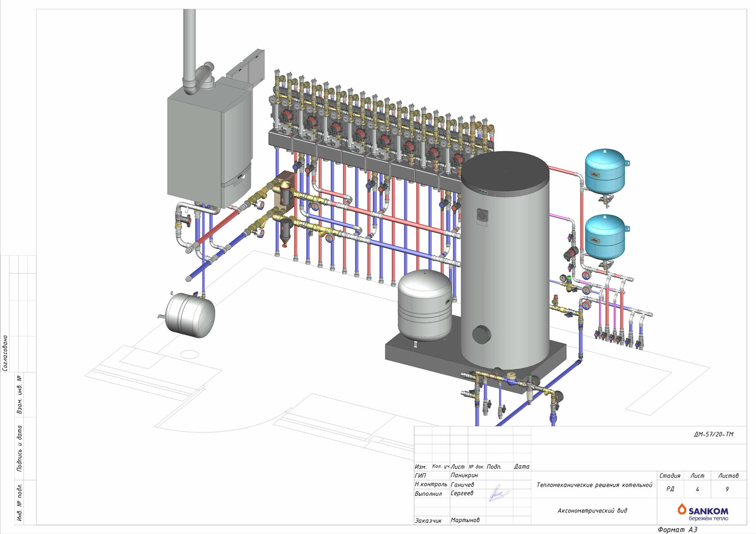Viewport: 756px width, 534px height.
Task: Click the lower blue expansion vessel
Action: pos(605,237)
